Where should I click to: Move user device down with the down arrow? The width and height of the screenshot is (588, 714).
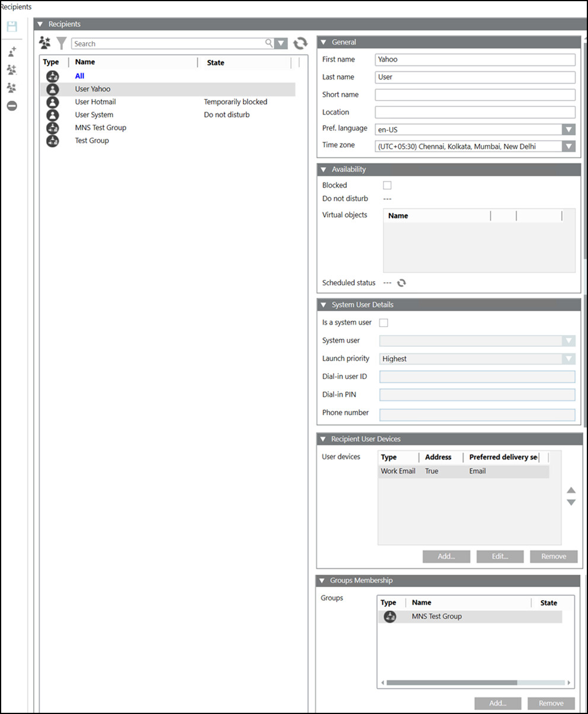[x=571, y=502]
